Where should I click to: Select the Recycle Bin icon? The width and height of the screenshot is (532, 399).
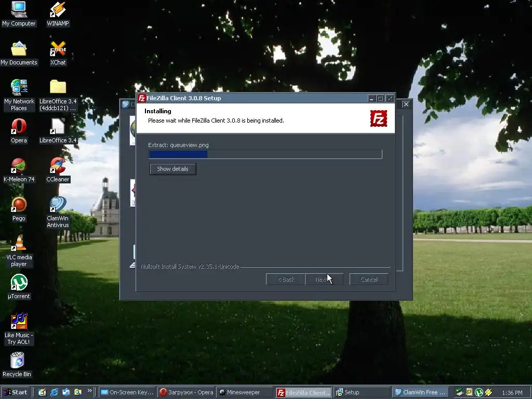coord(17,365)
